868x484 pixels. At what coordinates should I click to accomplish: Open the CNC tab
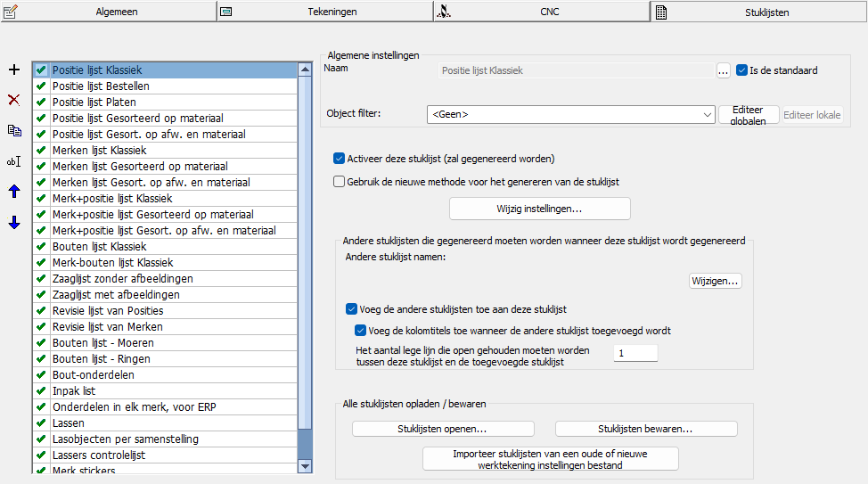click(542, 12)
